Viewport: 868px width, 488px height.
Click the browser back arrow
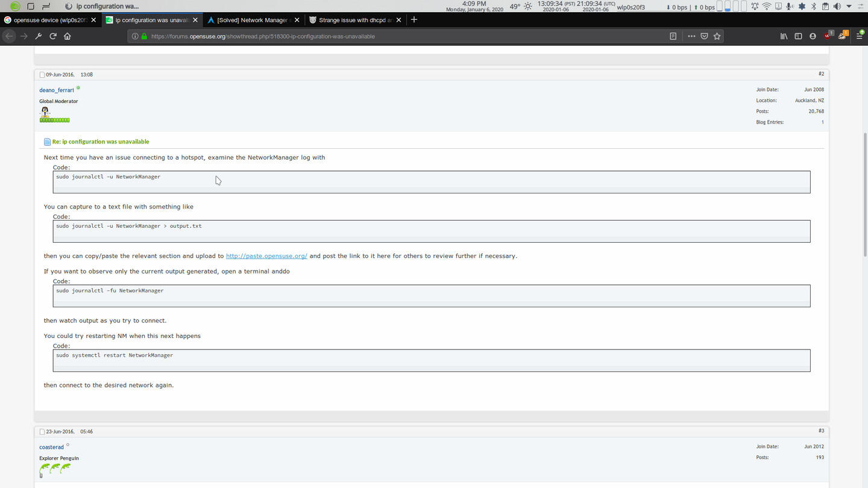[9, 36]
